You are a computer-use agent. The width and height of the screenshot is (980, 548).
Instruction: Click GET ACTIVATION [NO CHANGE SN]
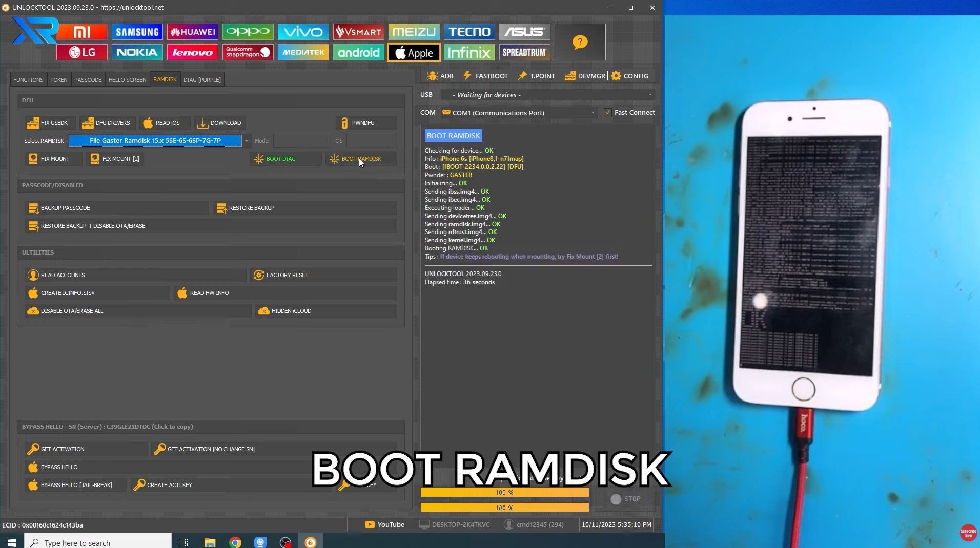tap(274, 449)
